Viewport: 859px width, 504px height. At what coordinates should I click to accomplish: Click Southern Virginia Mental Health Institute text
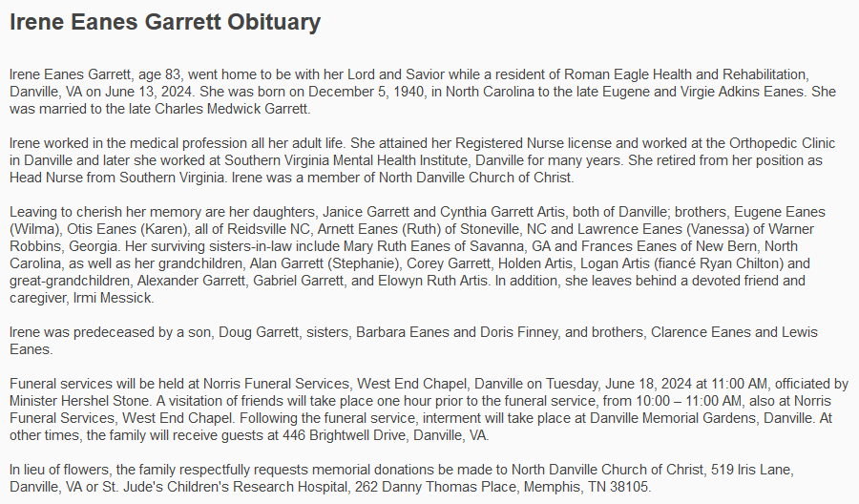[419, 160]
